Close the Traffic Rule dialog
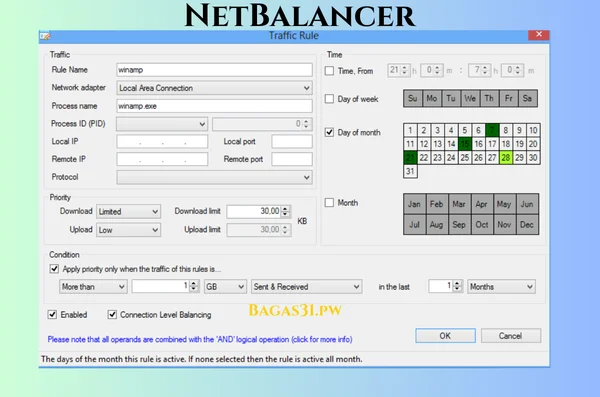This screenshot has height=397, width=600. (x=538, y=34)
